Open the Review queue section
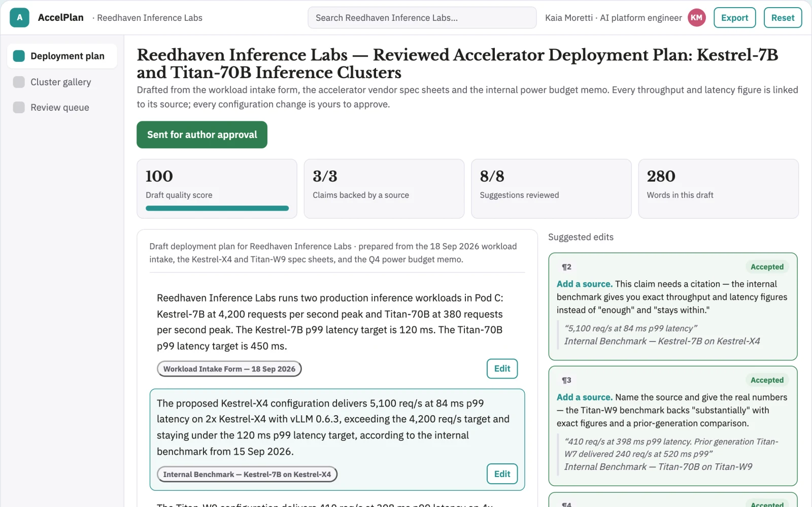Viewport: 812px width, 507px height. click(62, 107)
